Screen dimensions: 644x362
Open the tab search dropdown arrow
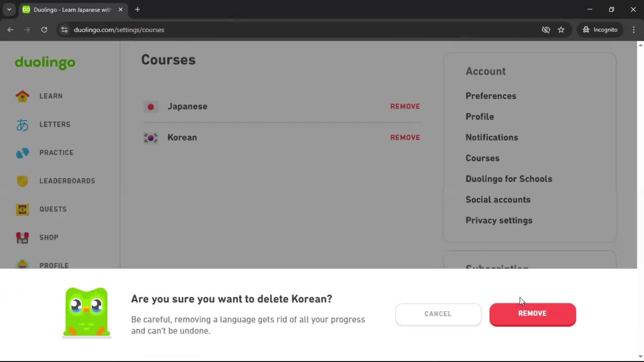tap(9, 9)
